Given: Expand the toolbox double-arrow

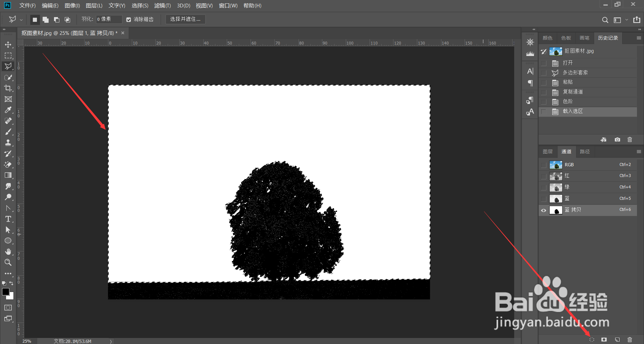Looking at the screenshot, I should tap(4, 30).
